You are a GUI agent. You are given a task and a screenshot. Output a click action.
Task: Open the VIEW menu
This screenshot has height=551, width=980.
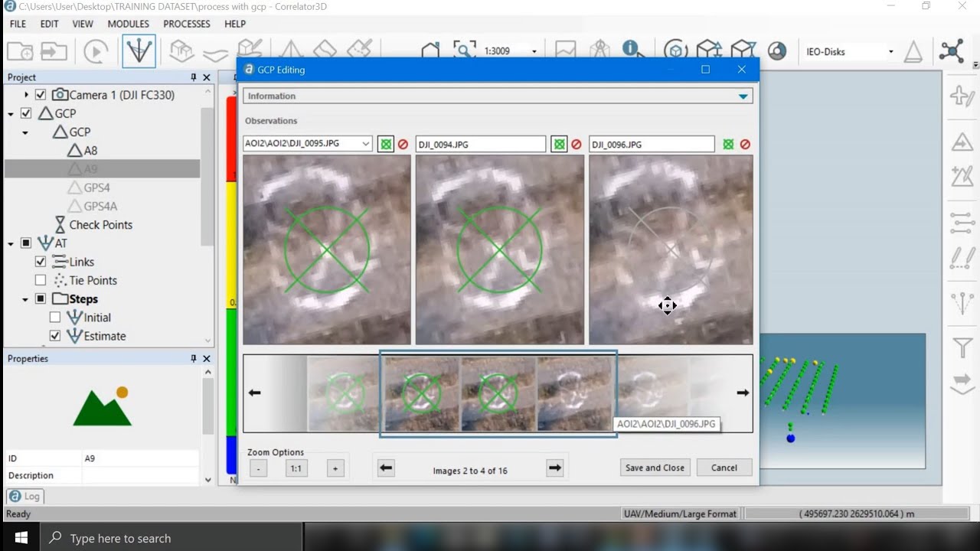pyautogui.click(x=83, y=24)
